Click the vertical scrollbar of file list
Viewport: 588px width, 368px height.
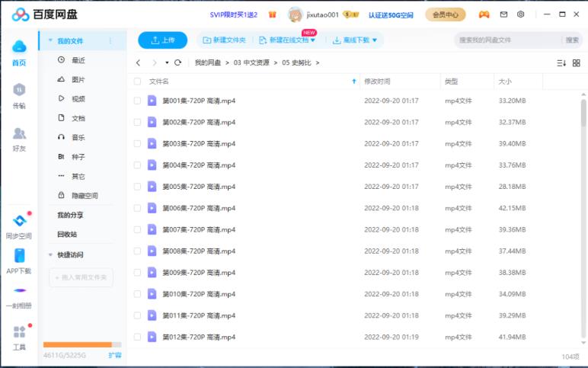tap(583, 113)
